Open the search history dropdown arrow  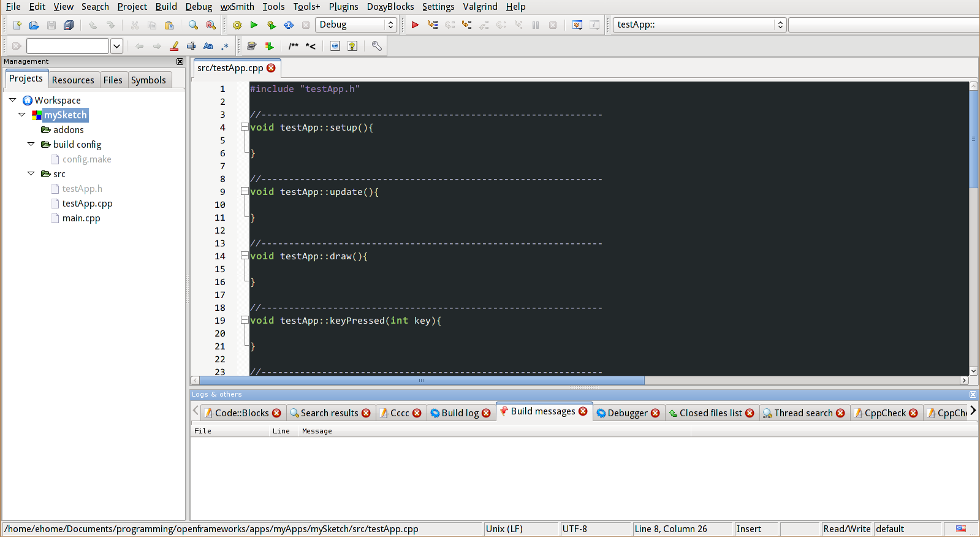[116, 46]
